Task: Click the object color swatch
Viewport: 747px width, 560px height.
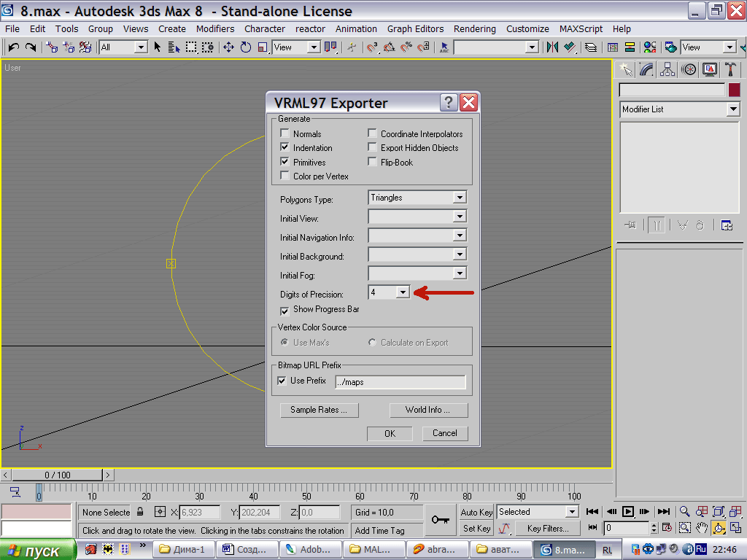Action: (x=734, y=90)
